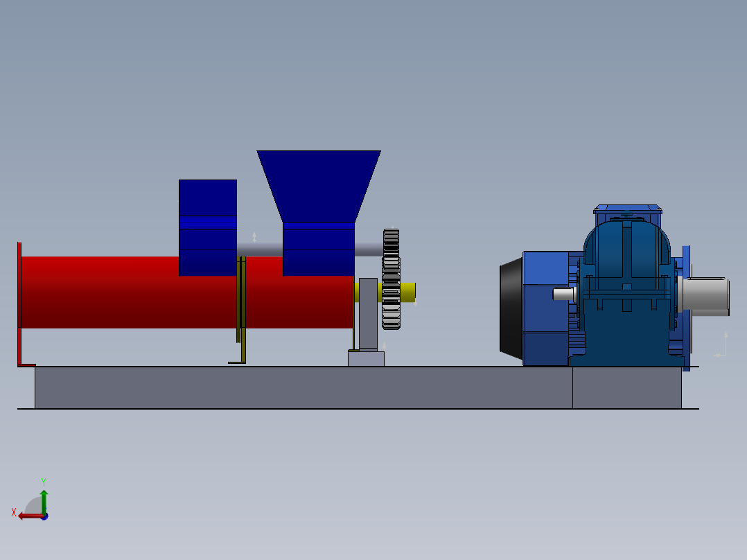
Task: Select the red end flange plate at left
Action: coord(19,304)
